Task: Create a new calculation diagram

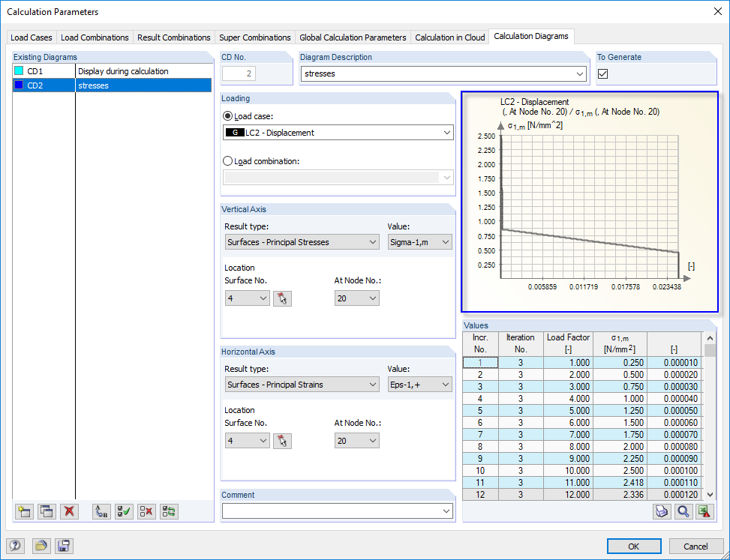Action: [x=23, y=511]
